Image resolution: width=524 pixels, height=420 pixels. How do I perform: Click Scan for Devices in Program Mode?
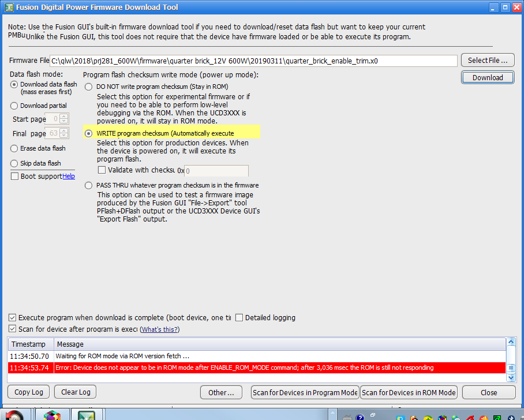pos(305,392)
